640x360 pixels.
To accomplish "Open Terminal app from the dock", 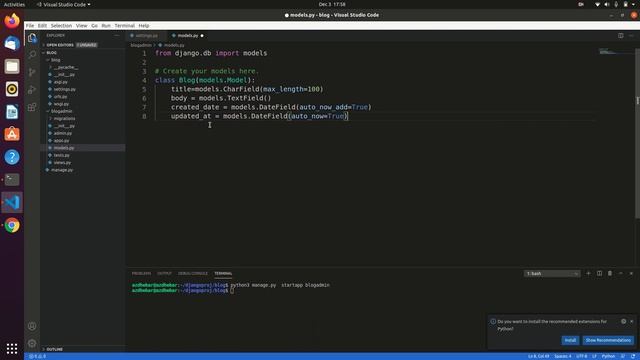I will click(x=12, y=180).
